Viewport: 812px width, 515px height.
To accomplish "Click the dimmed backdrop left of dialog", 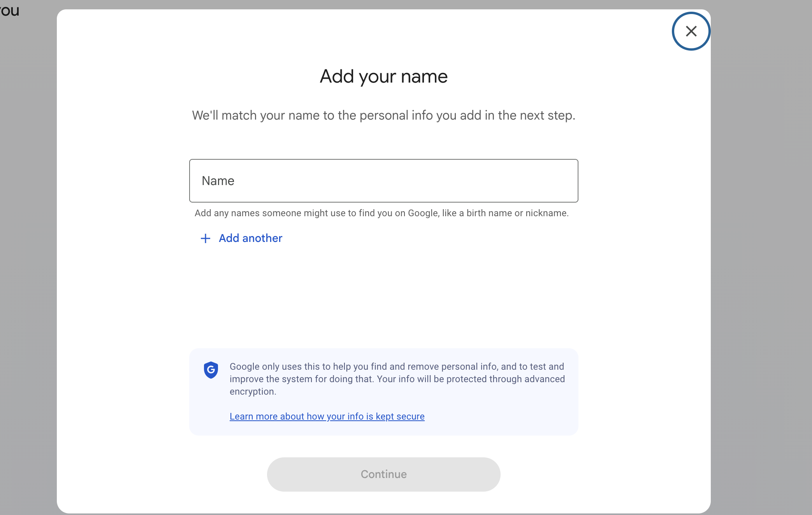I will click(x=28, y=257).
